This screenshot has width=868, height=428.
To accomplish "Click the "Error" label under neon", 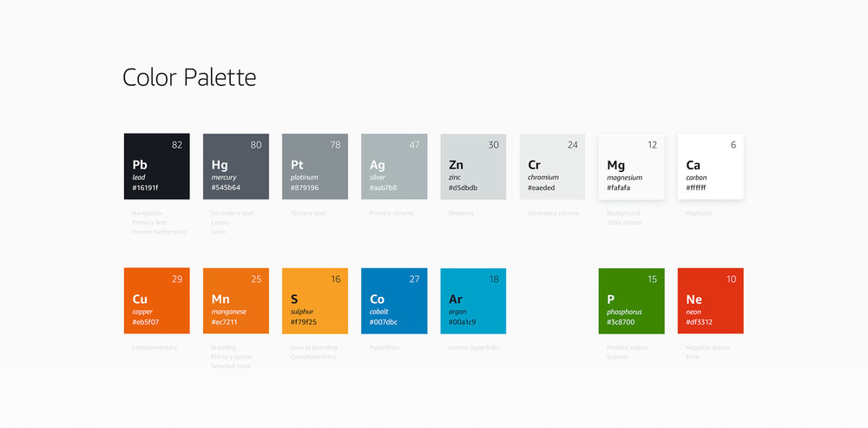I will point(693,357).
